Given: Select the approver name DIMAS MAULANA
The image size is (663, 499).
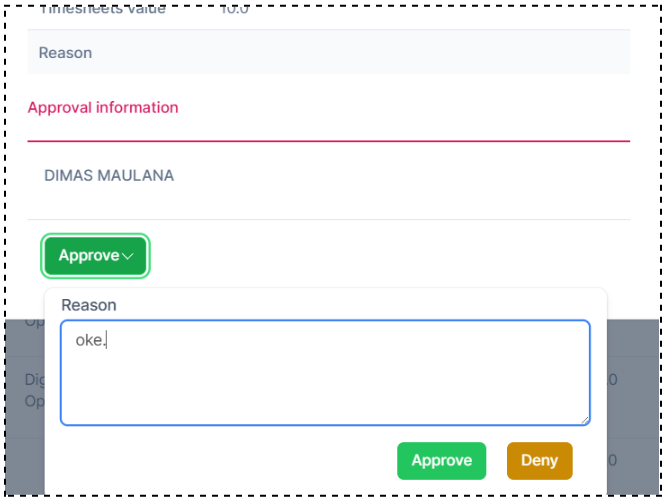Looking at the screenshot, I should tap(109, 175).
